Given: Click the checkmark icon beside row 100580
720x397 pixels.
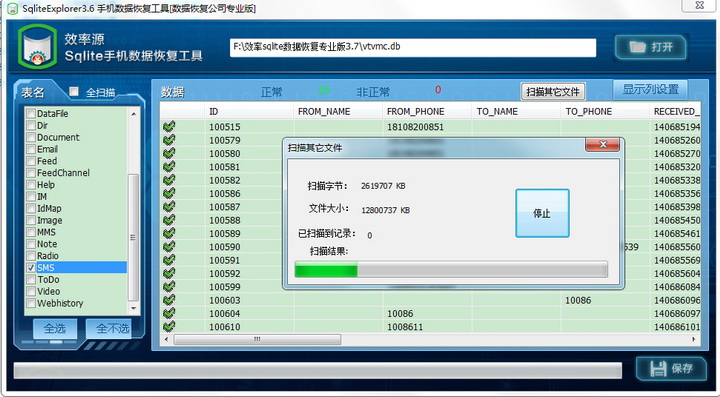Looking at the screenshot, I should click(169, 153).
